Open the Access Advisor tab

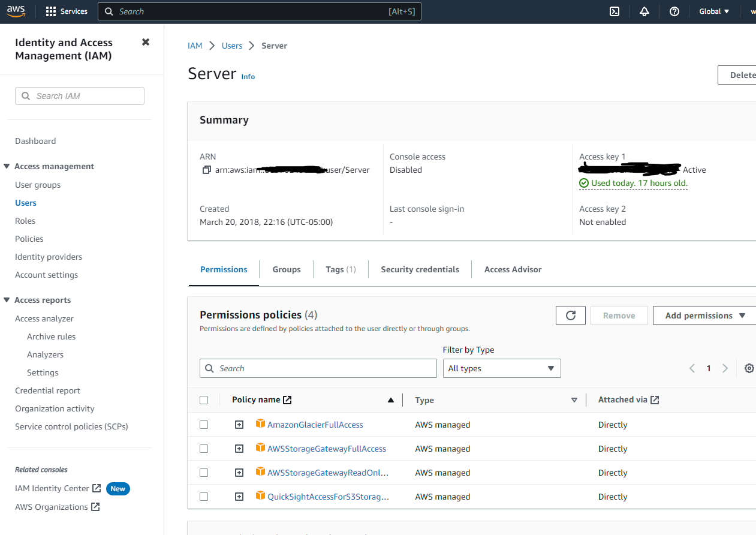coord(513,269)
